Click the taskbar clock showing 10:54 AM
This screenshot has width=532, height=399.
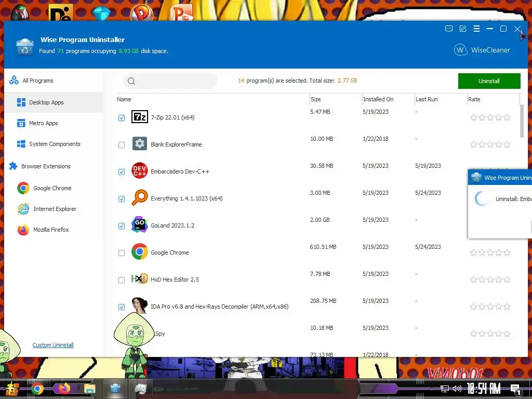click(484, 389)
